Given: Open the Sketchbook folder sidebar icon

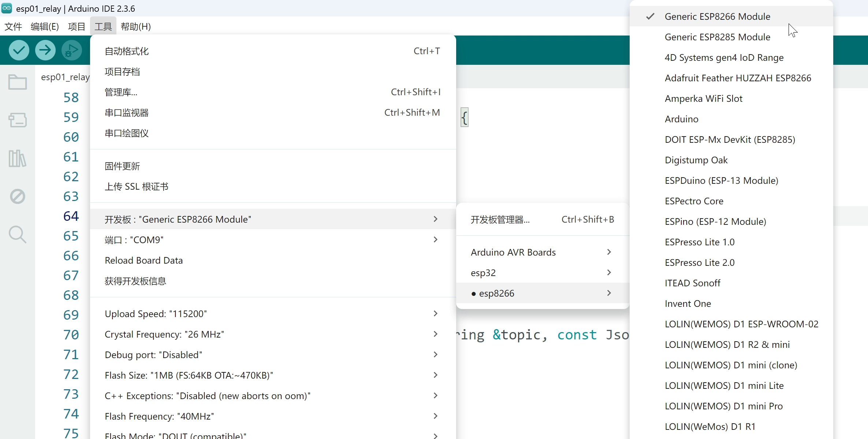Looking at the screenshot, I should point(17,82).
